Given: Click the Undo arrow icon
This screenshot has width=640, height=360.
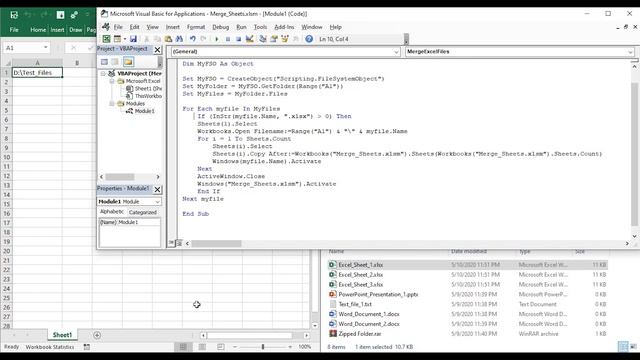Looking at the screenshot, I should click(193, 39).
